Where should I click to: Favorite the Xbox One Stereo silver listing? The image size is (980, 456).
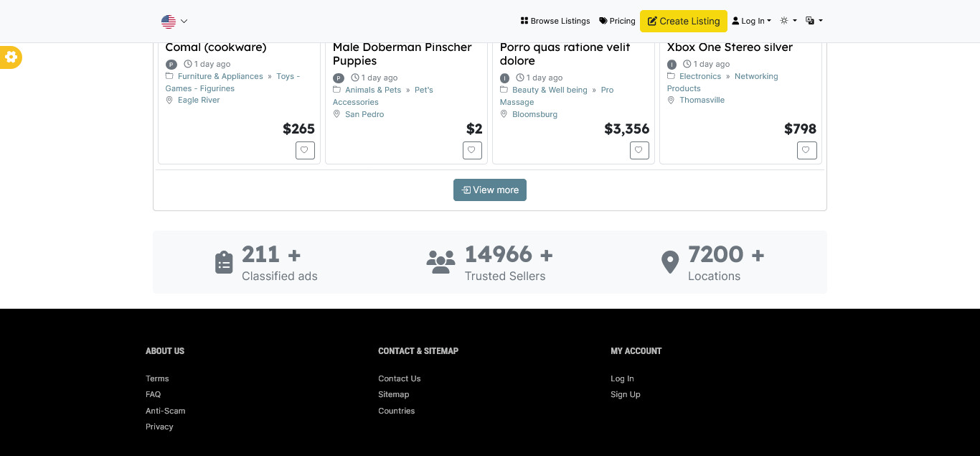tap(806, 150)
